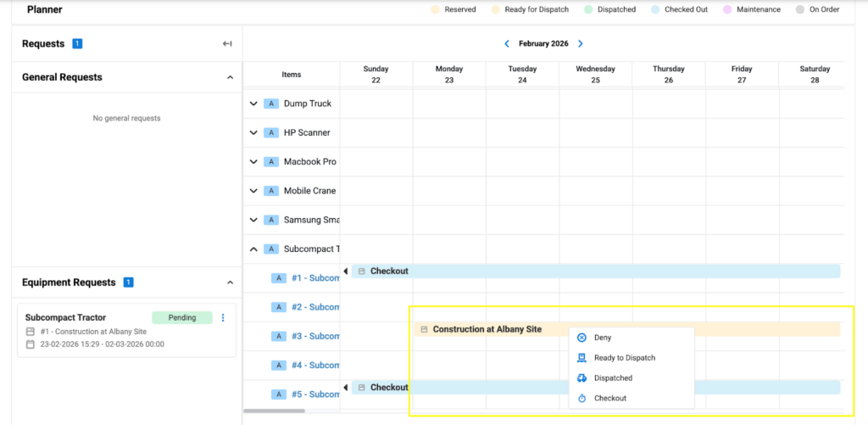Go to previous month with left arrow
Viewport: 868px width, 425px height.
[507, 44]
